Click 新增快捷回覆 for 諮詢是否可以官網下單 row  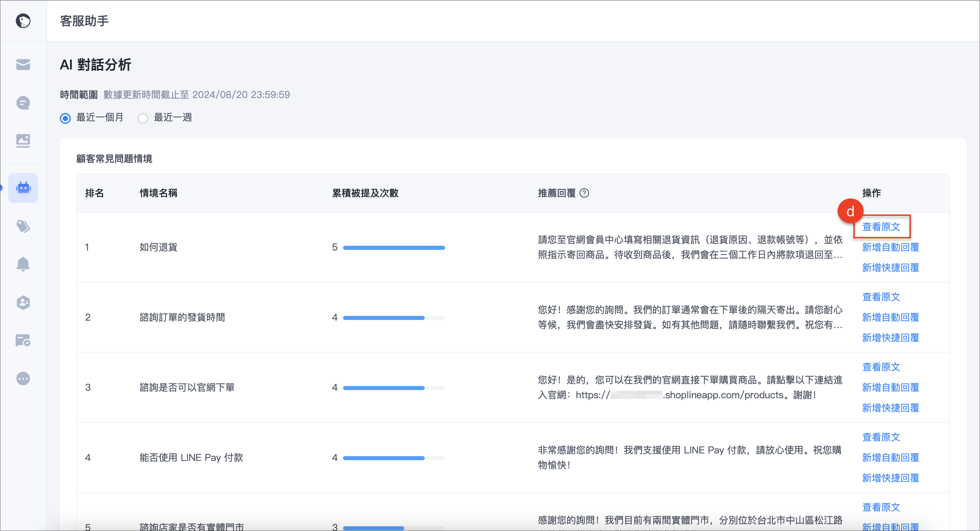pos(890,408)
